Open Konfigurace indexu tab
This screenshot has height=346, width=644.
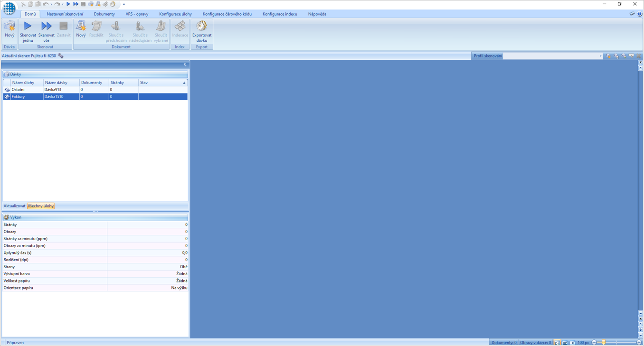[x=280, y=14]
